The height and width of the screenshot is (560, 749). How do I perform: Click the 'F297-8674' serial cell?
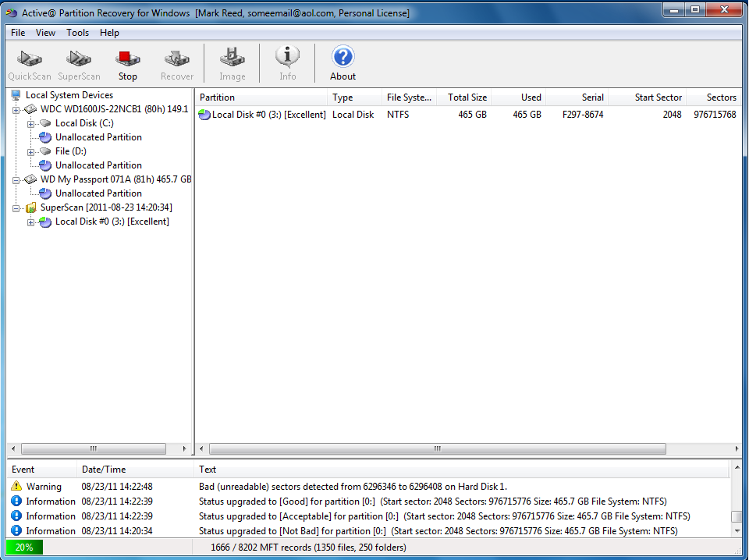[583, 115]
